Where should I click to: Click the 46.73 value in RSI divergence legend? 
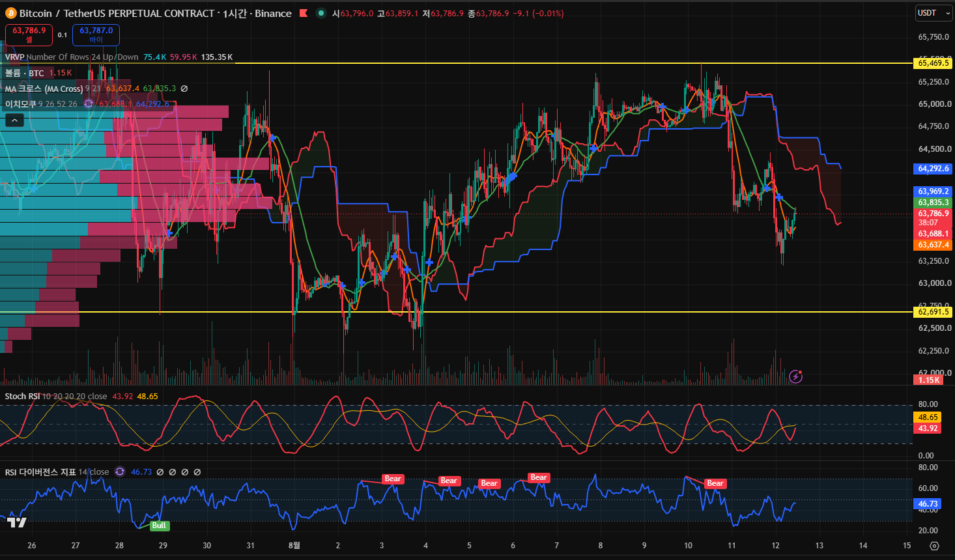click(141, 471)
